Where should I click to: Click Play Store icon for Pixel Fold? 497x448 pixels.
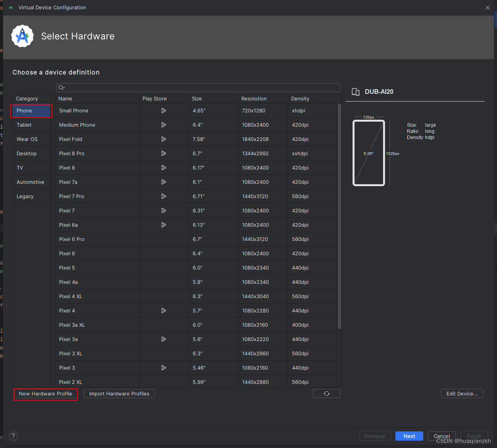click(164, 139)
